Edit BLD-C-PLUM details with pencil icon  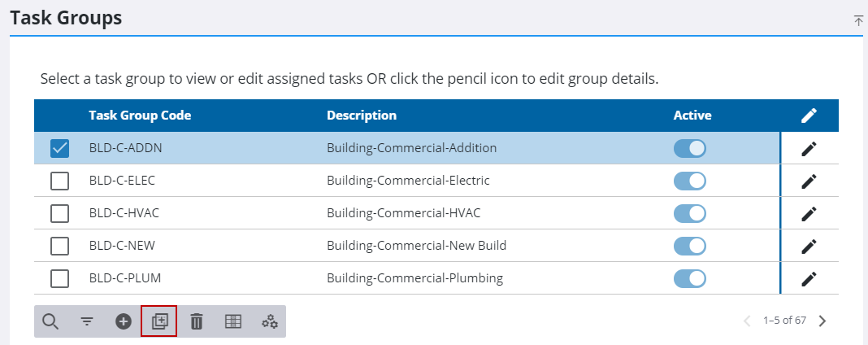click(x=808, y=278)
